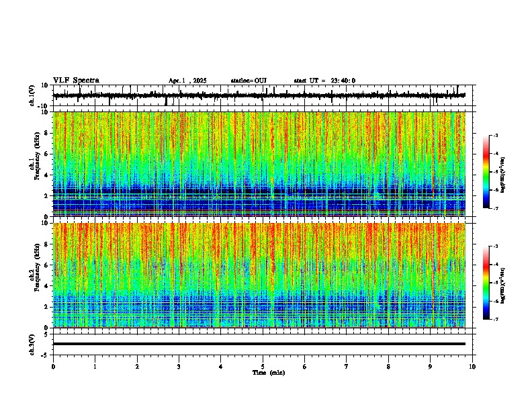Click the "Time (min)" axis label
Screen dimensions: 532x411
[269, 373]
